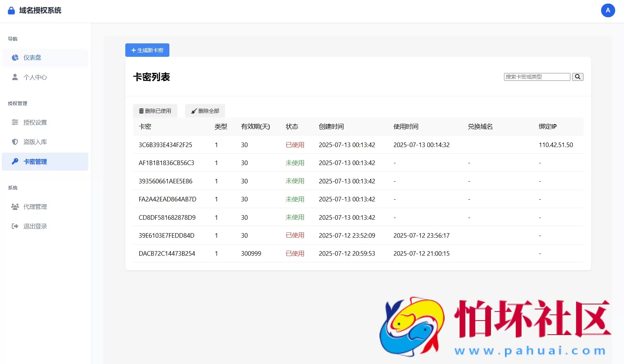
Task: Click the brush icon on 删除全部
Action: 194,110
